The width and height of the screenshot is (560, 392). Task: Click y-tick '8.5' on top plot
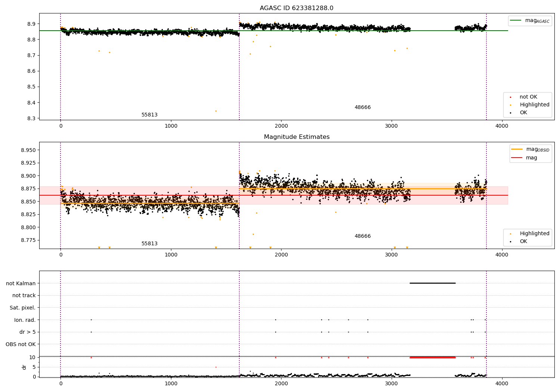tap(31, 87)
